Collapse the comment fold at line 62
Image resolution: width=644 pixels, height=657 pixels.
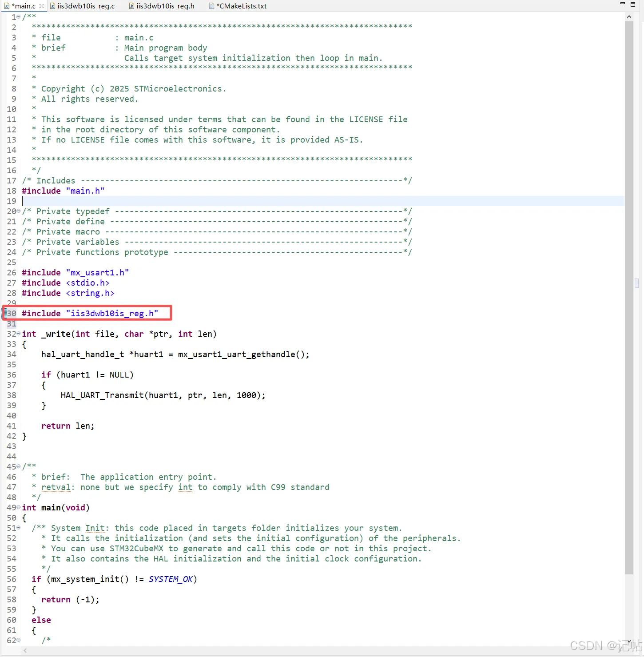pyautogui.click(x=19, y=640)
